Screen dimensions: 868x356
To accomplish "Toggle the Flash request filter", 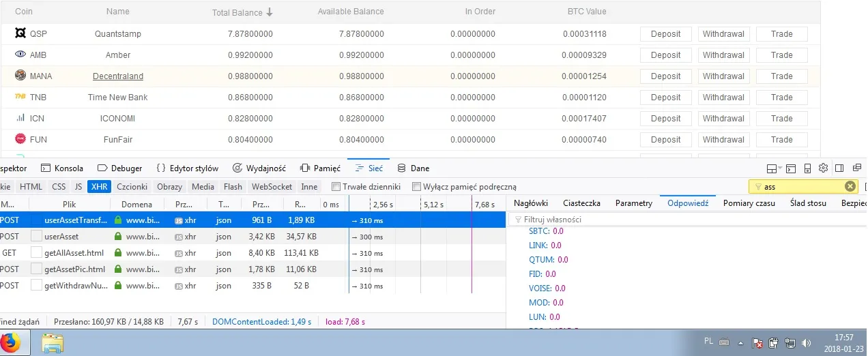I will (233, 186).
